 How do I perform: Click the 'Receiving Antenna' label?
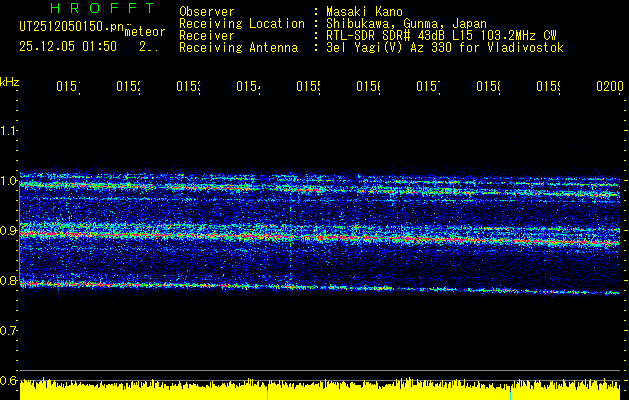(x=239, y=48)
